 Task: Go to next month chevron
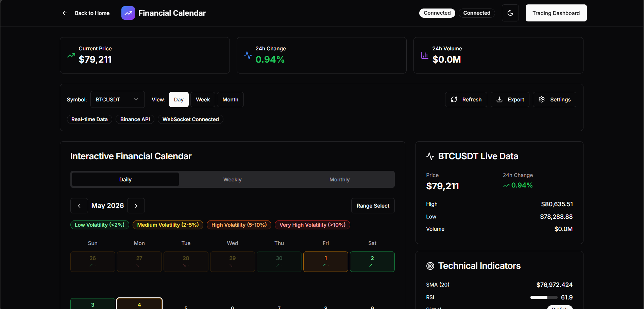point(136,206)
